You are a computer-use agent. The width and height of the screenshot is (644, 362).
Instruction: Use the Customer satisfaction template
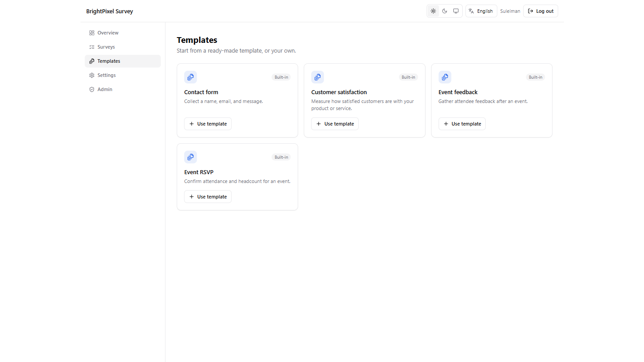point(335,124)
